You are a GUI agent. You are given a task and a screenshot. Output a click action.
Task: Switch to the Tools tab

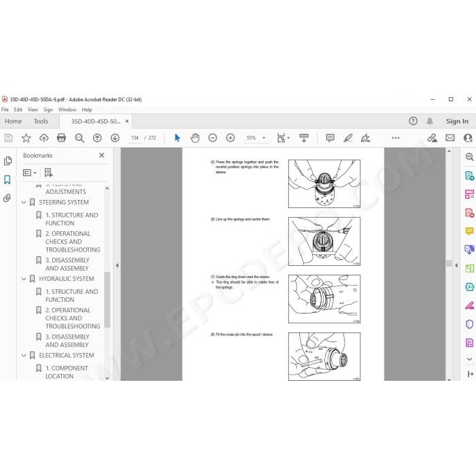click(x=41, y=121)
